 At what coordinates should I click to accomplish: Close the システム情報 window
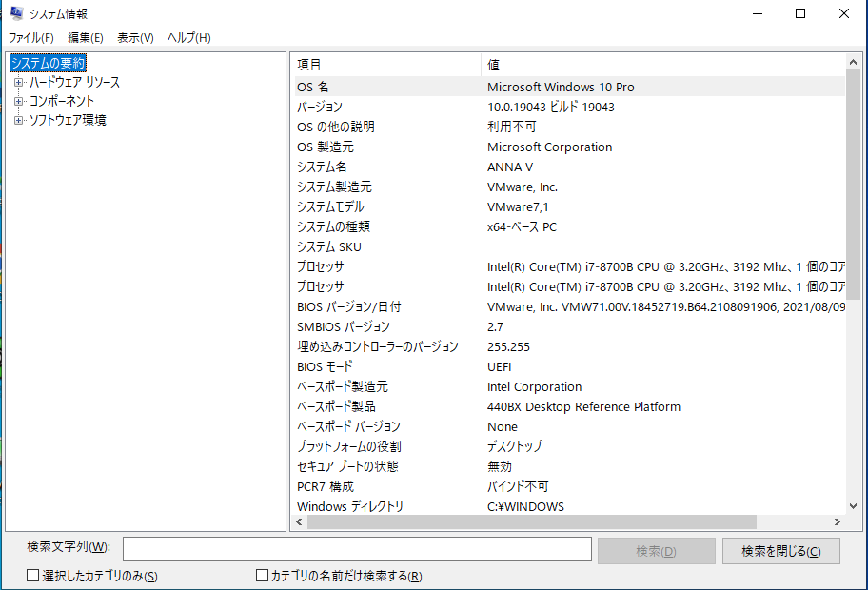pyautogui.click(x=843, y=13)
